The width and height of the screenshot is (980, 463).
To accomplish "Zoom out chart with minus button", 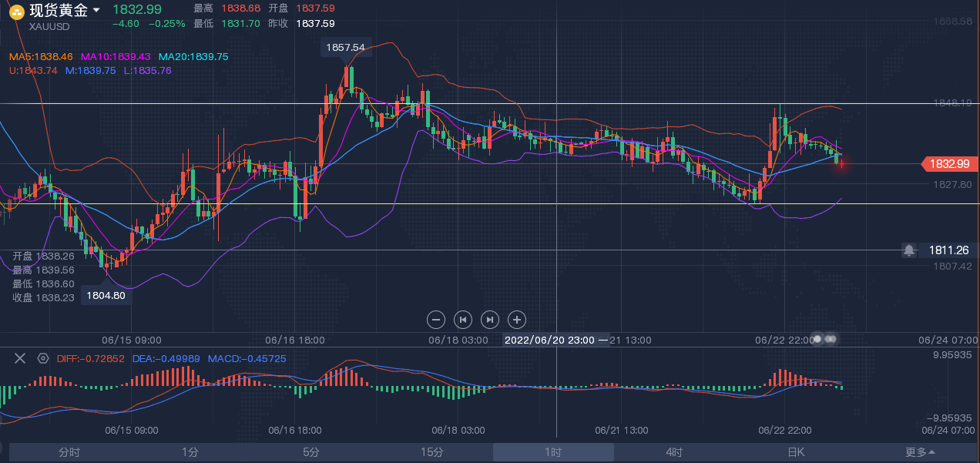I will click(436, 319).
